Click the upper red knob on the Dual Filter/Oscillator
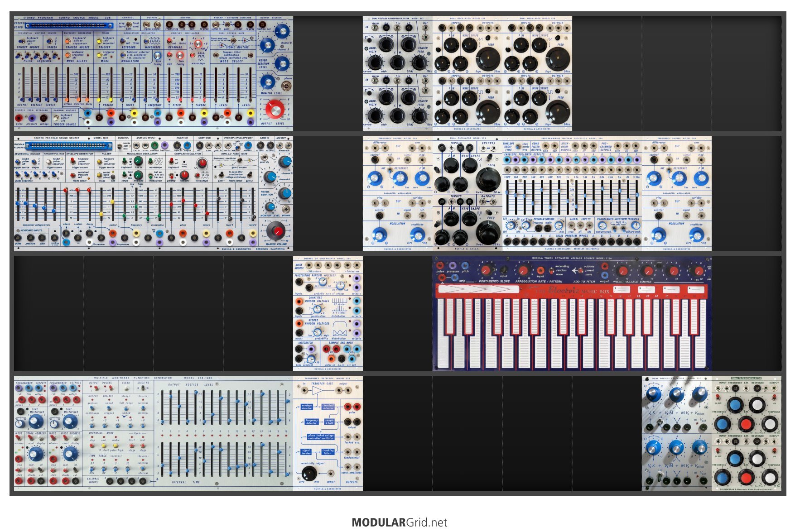 pyautogui.click(x=746, y=424)
